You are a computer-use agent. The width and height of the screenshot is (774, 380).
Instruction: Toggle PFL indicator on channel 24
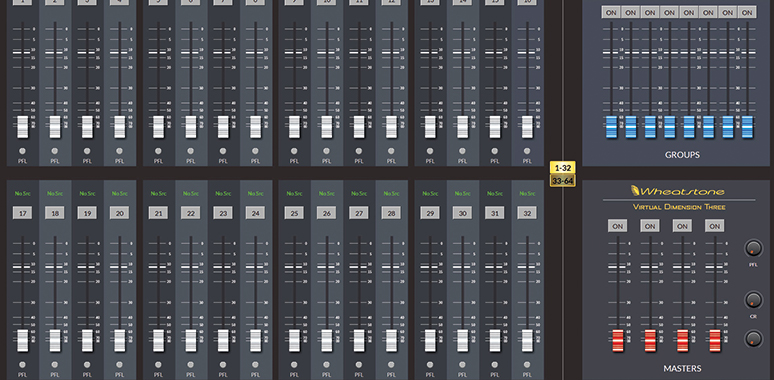coord(255,365)
